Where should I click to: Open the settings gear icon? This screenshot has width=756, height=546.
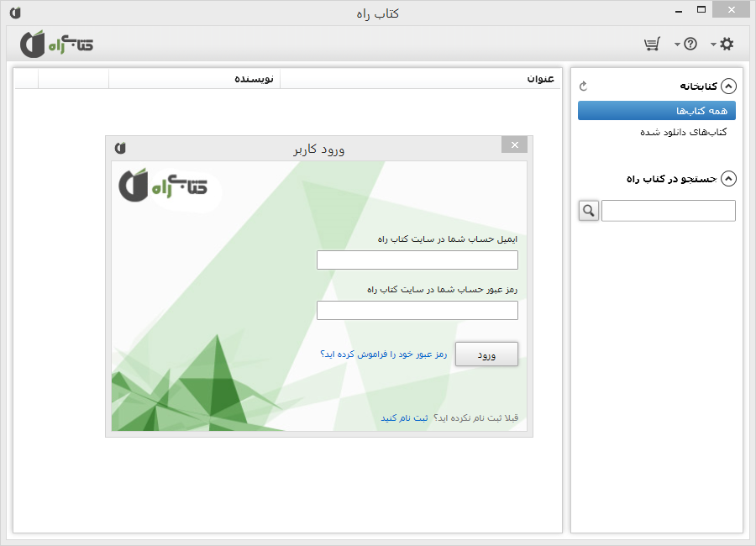(x=727, y=45)
